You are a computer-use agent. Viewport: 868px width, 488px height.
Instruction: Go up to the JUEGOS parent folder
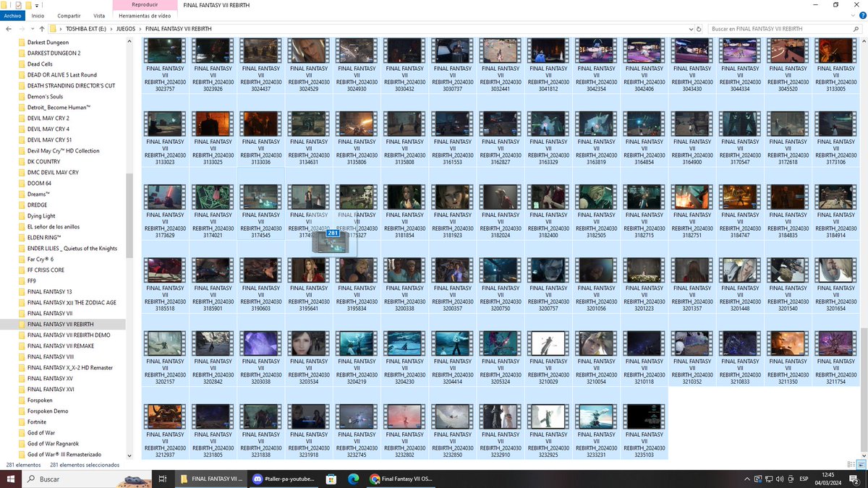pos(41,29)
